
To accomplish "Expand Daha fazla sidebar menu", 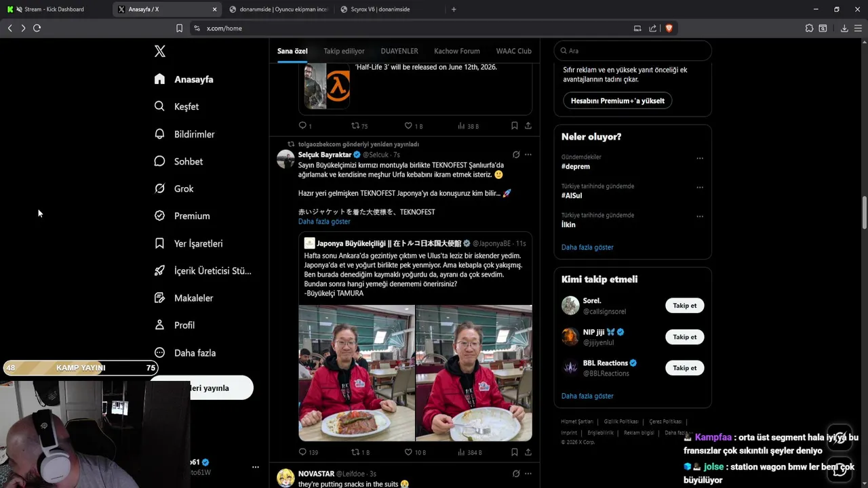I will (x=185, y=352).
